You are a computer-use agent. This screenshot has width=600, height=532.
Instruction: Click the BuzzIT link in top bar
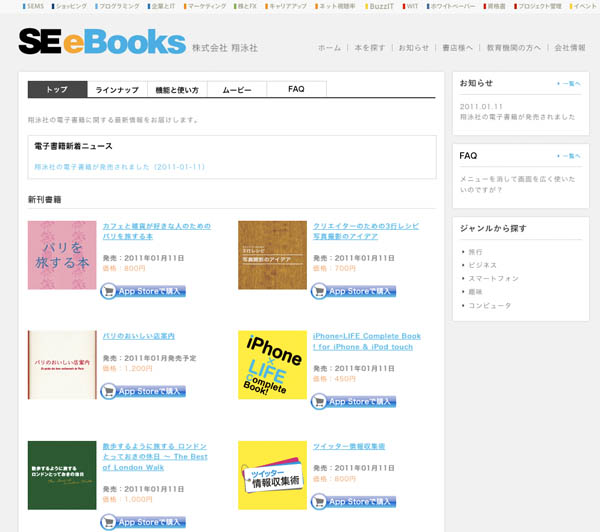(380, 6)
